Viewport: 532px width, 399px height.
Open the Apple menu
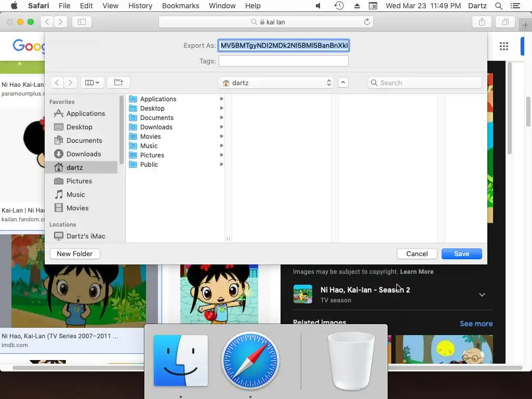pos(14,6)
